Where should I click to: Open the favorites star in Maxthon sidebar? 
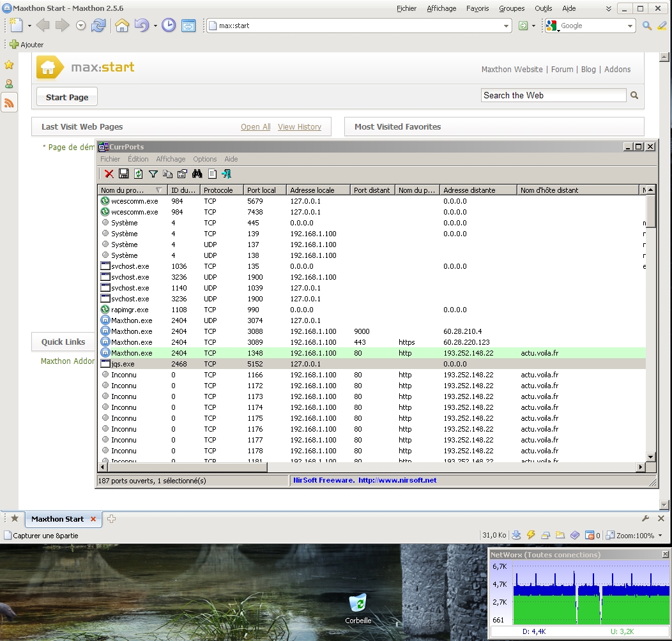pos(9,64)
